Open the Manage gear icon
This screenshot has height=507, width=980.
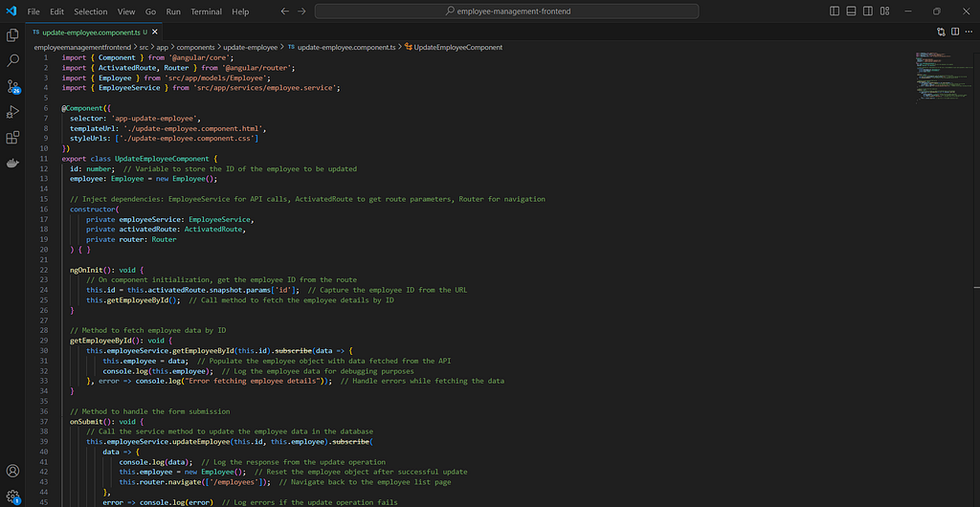[x=12, y=496]
